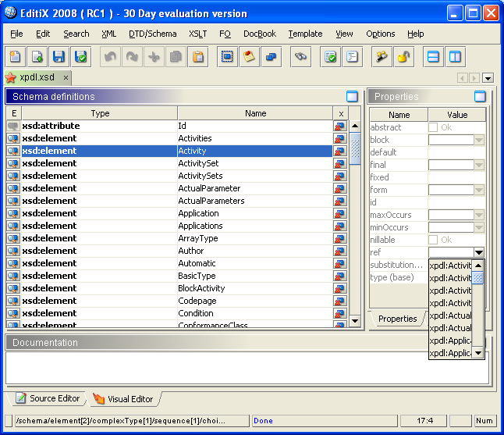
Task: Switch to the Source Editor tab
Action: click(x=48, y=398)
